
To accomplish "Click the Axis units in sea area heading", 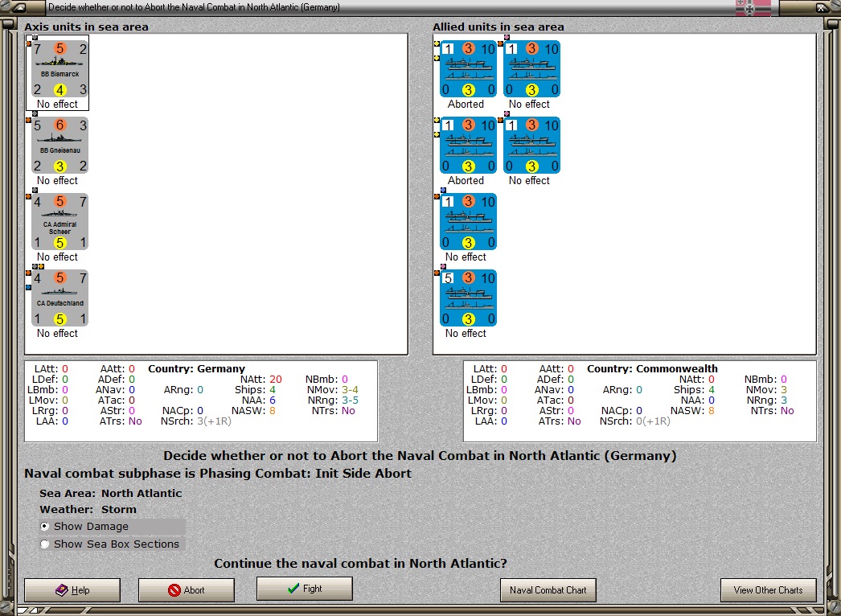I will pyautogui.click(x=86, y=27).
